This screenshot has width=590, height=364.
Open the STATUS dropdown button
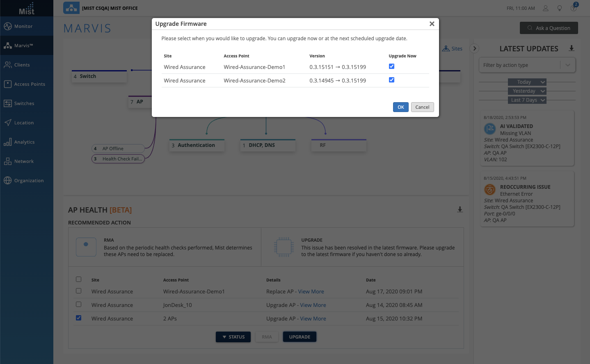(233, 337)
